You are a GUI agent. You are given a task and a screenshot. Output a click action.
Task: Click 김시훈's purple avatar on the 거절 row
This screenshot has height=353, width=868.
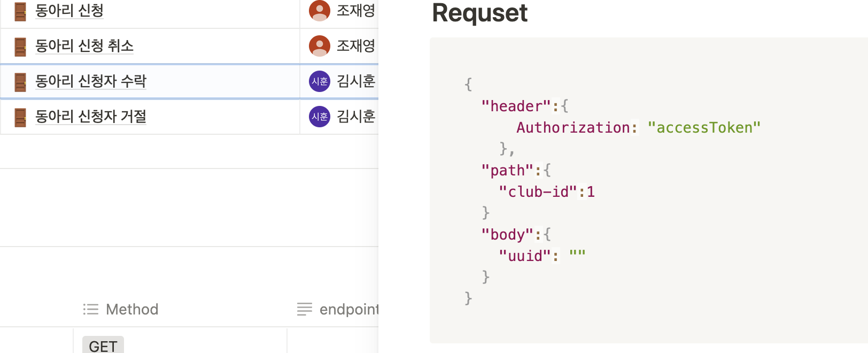(x=319, y=117)
